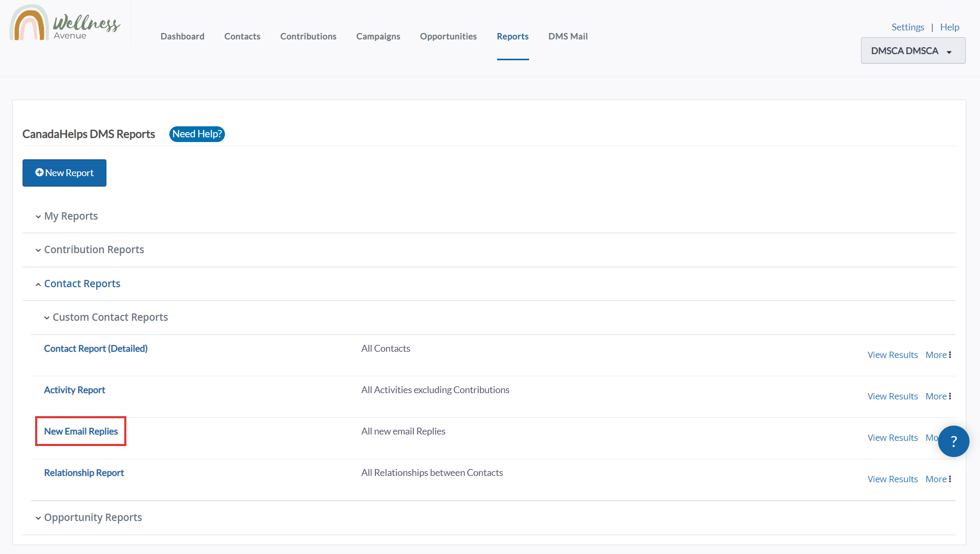The width and height of the screenshot is (980, 554).
Task: Click the Help link in header
Action: pyautogui.click(x=950, y=27)
